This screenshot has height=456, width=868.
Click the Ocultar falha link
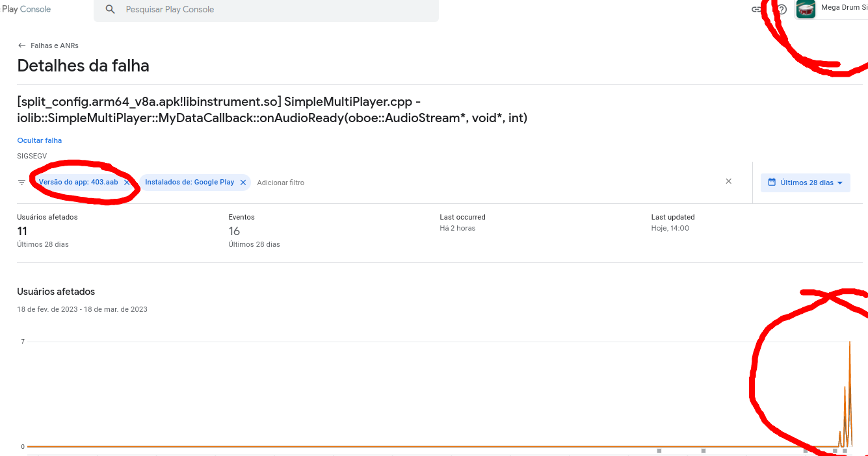[39, 140]
